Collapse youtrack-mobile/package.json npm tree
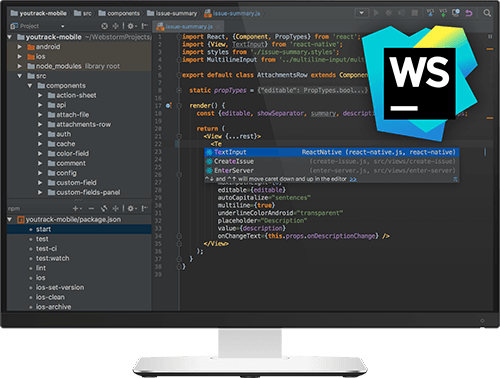This screenshot has width=500, height=378. click(x=10, y=219)
